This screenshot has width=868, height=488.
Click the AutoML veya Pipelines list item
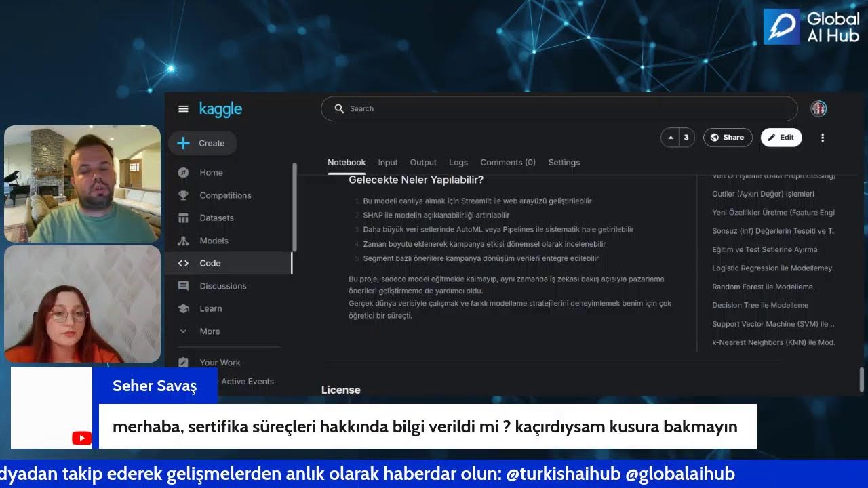click(x=498, y=230)
